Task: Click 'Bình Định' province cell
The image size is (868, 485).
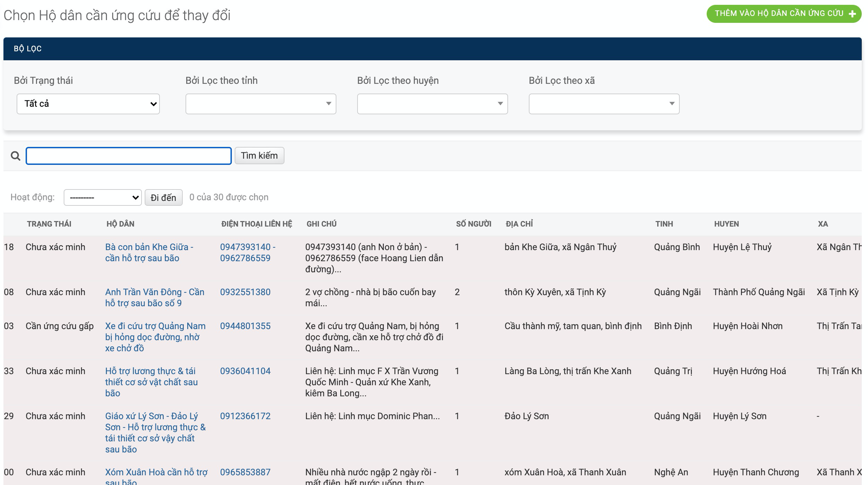Action: point(673,326)
